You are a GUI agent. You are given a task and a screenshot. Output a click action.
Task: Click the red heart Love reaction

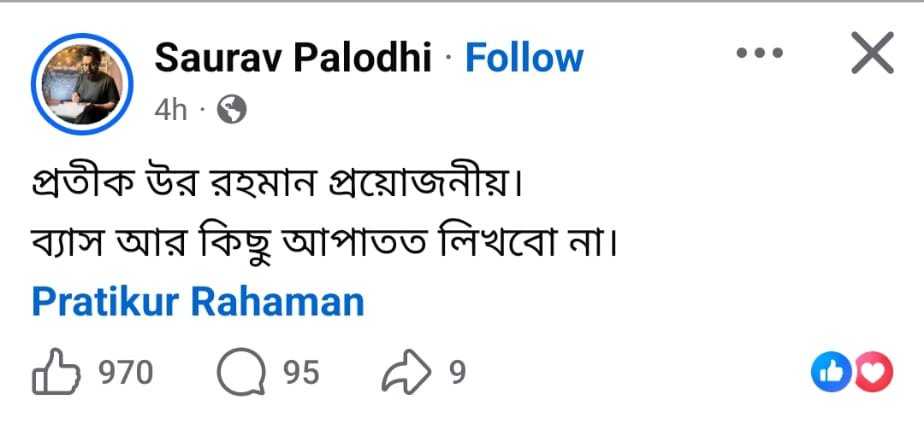[873, 373]
